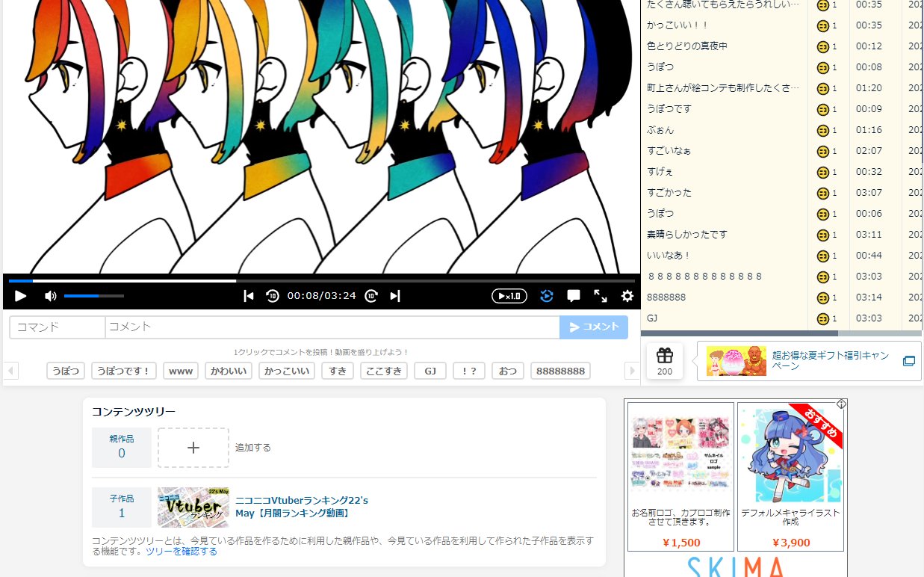Select the 親作品 count box
Image resolution: width=924 pixels, height=577 pixels.
point(122,448)
